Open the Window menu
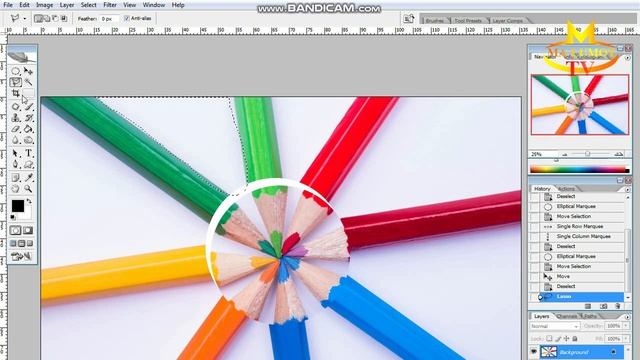Image resolution: width=640 pixels, height=360 pixels. tap(153, 5)
